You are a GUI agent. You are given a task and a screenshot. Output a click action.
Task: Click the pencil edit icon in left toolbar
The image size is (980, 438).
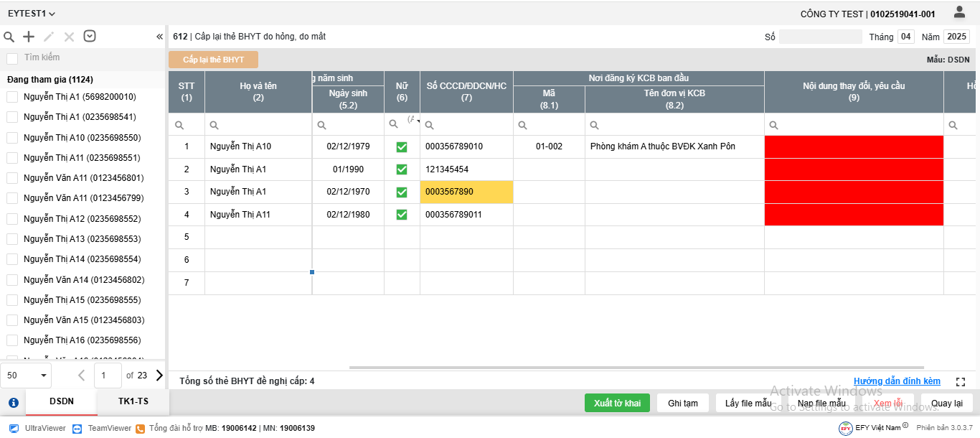tap(49, 37)
